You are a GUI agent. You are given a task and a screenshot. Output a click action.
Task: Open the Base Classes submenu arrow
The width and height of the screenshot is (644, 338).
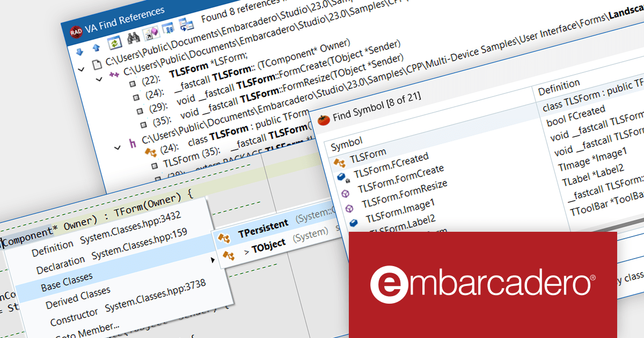(213, 260)
